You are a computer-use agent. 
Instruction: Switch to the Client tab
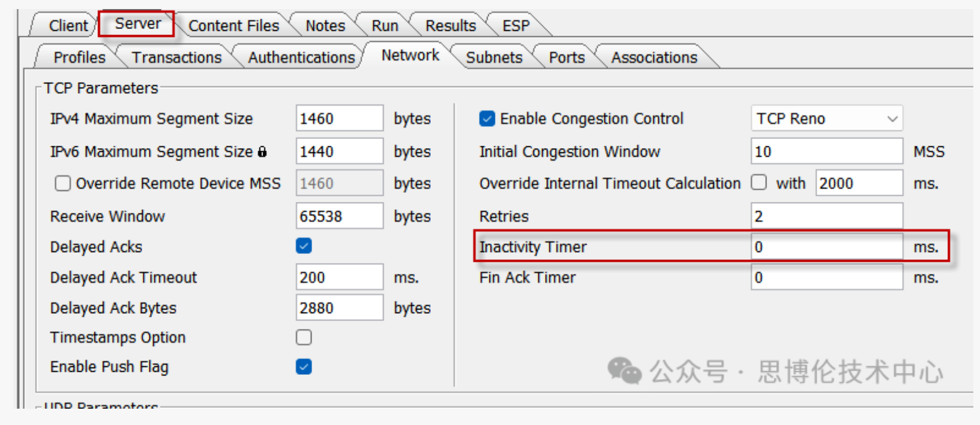point(68,25)
